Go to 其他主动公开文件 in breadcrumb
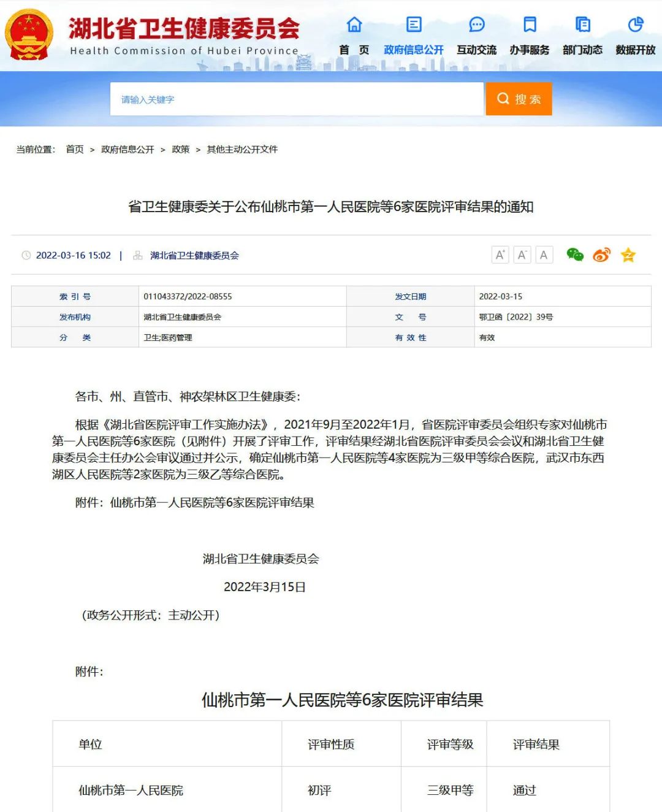Viewport: 662px width, 812px height. [242, 149]
